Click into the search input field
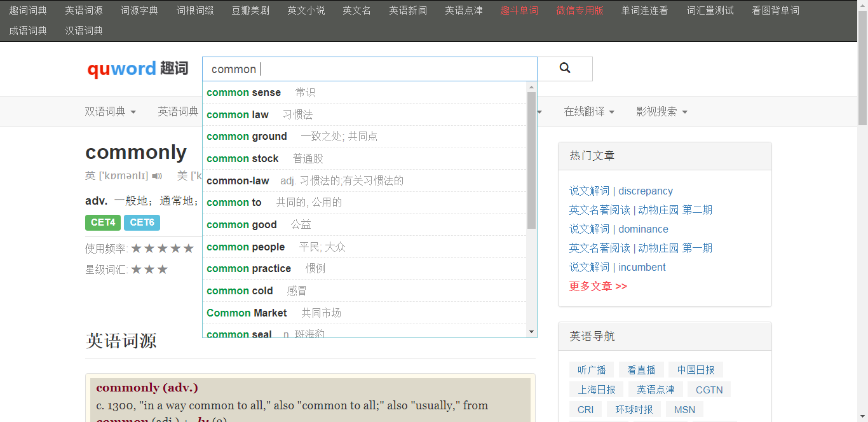 click(x=370, y=69)
